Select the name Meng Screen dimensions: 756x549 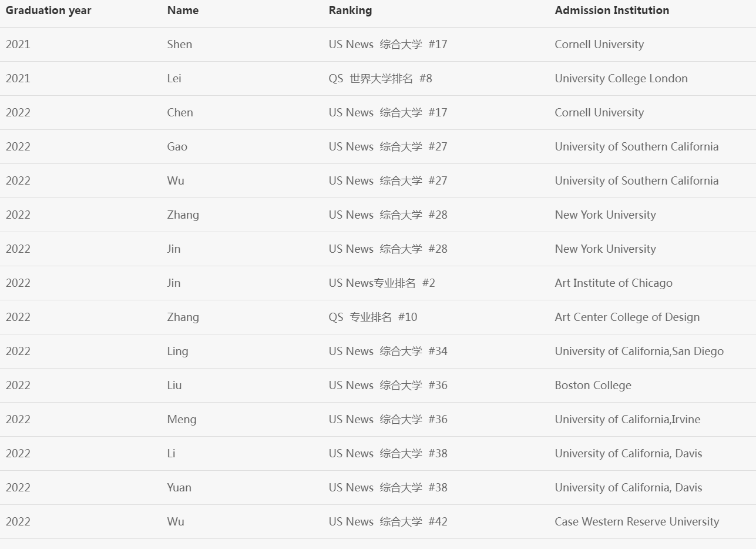click(x=182, y=420)
